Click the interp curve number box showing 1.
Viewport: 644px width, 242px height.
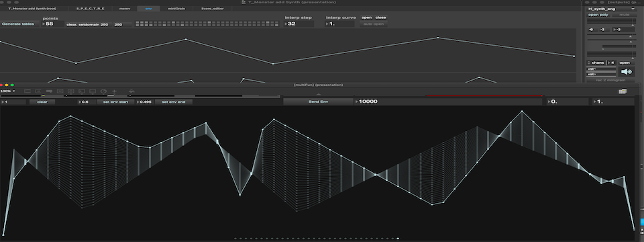click(x=339, y=24)
